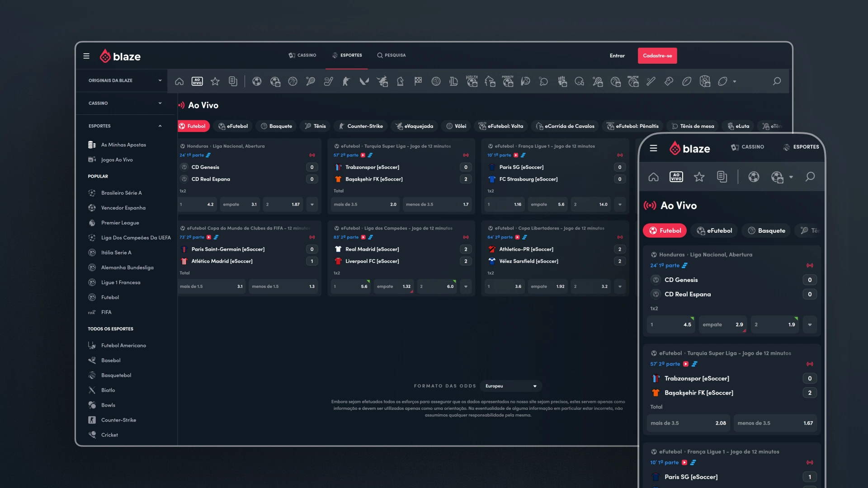
Task: Expand more markets for CD Genesis match
Action: click(312, 205)
